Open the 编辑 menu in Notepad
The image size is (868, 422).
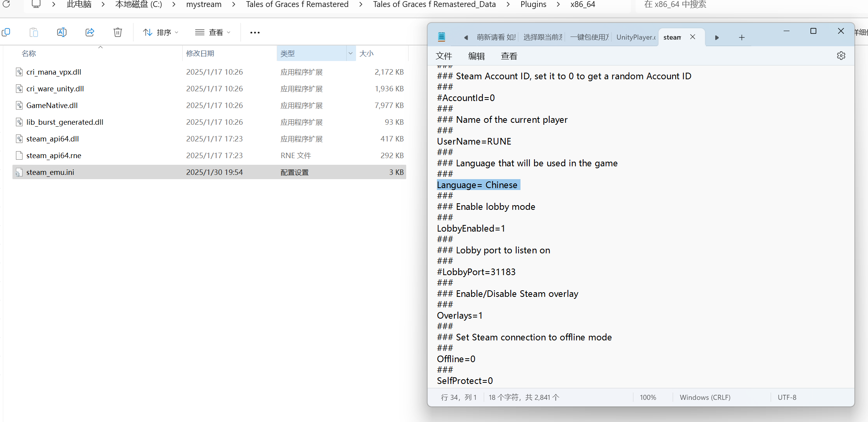coord(477,56)
